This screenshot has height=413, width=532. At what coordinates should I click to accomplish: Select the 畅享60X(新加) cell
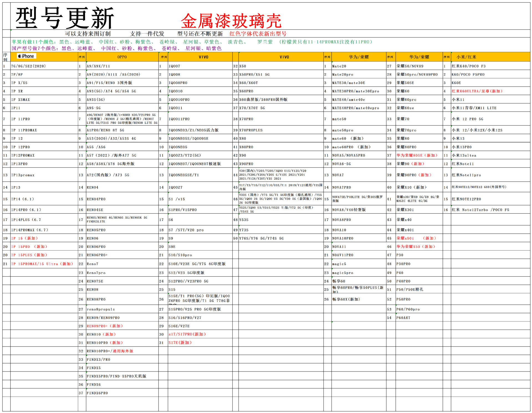(346, 299)
